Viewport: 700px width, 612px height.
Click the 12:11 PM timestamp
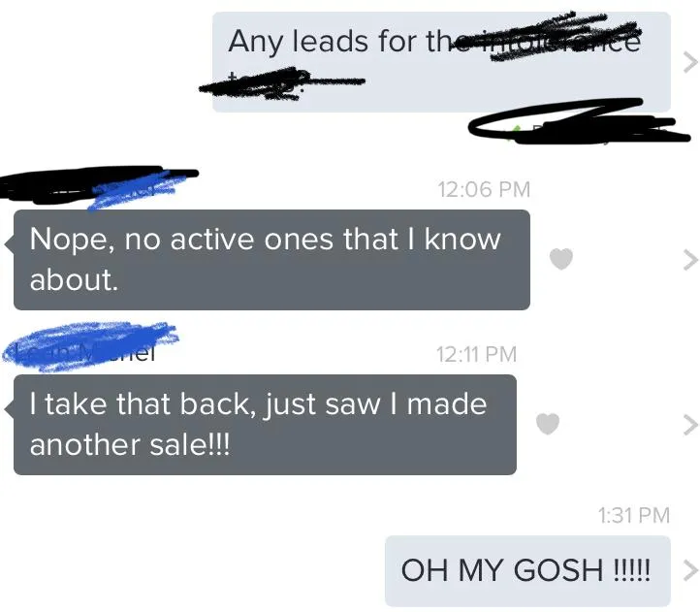(x=476, y=354)
